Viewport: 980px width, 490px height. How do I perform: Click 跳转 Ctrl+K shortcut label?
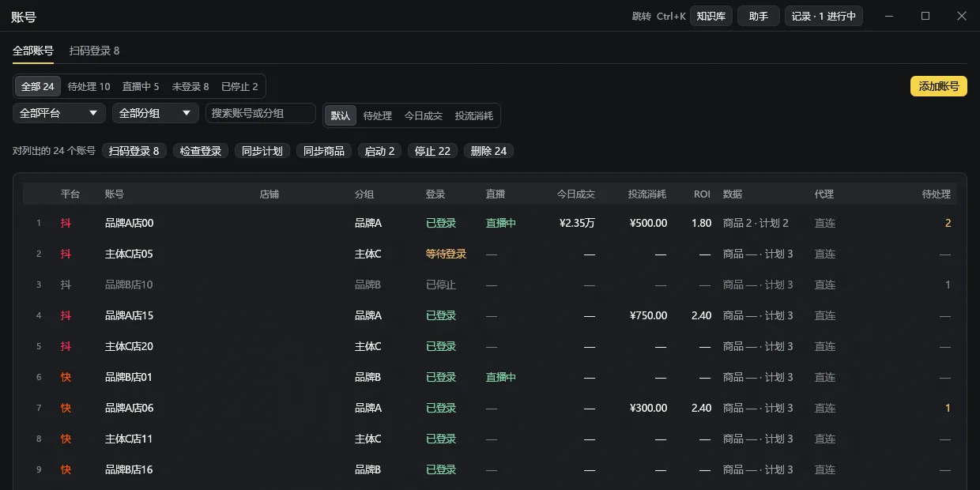tap(659, 16)
